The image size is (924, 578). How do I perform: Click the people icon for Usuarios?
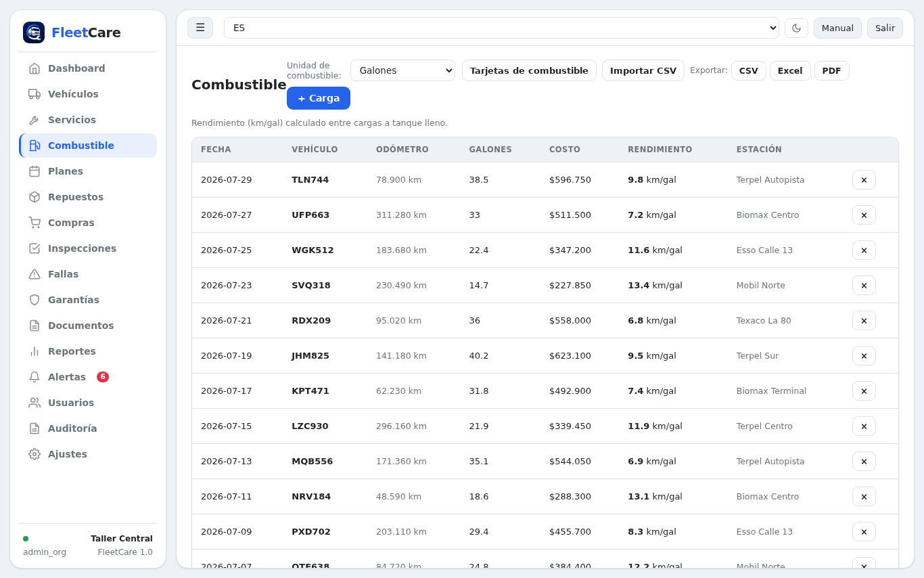(34, 403)
